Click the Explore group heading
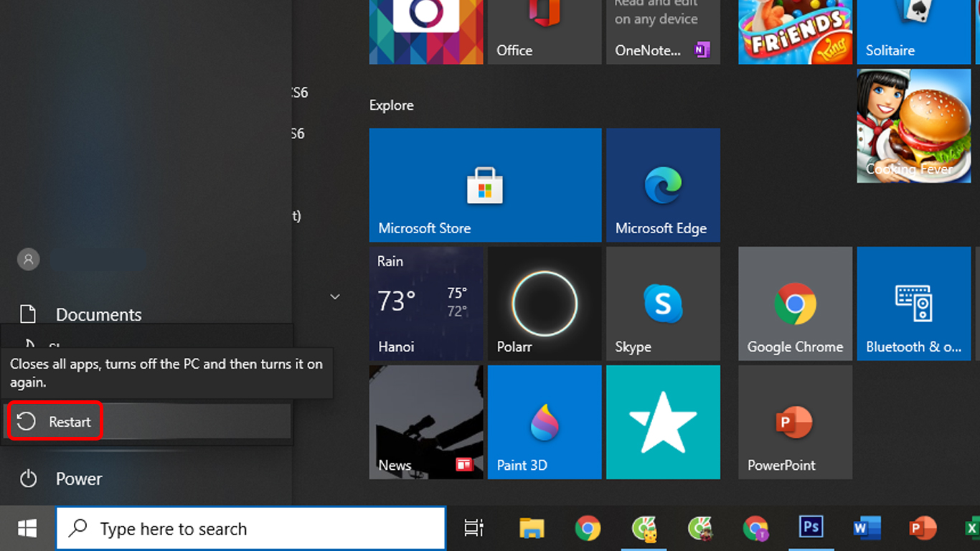The image size is (980, 551). click(x=392, y=105)
